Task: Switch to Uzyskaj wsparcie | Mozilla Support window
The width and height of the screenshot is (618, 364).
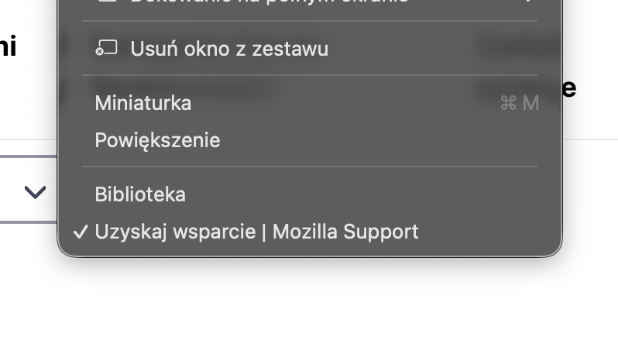Action: (x=310, y=232)
